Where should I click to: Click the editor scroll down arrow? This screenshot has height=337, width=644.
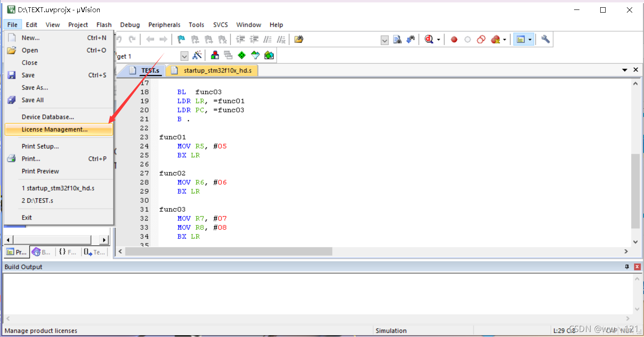pyautogui.click(x=635, y=241)
